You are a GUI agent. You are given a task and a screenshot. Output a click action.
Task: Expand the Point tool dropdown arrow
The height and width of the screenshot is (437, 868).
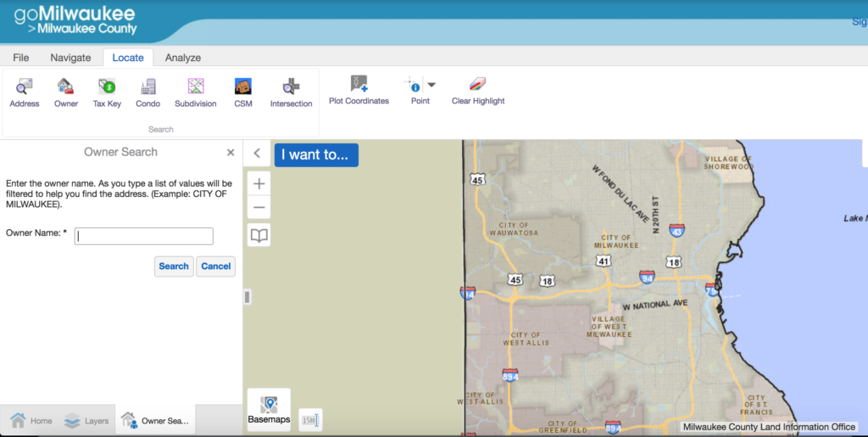pos(431,85)
